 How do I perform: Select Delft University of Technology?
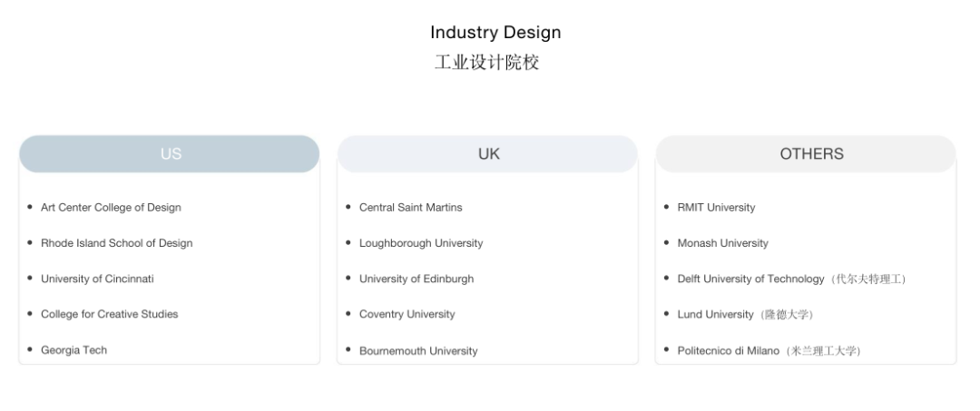point(750,279)
